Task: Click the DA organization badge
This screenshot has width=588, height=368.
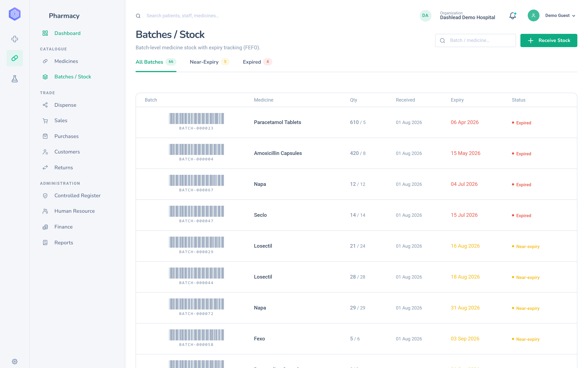Action: 425,16
